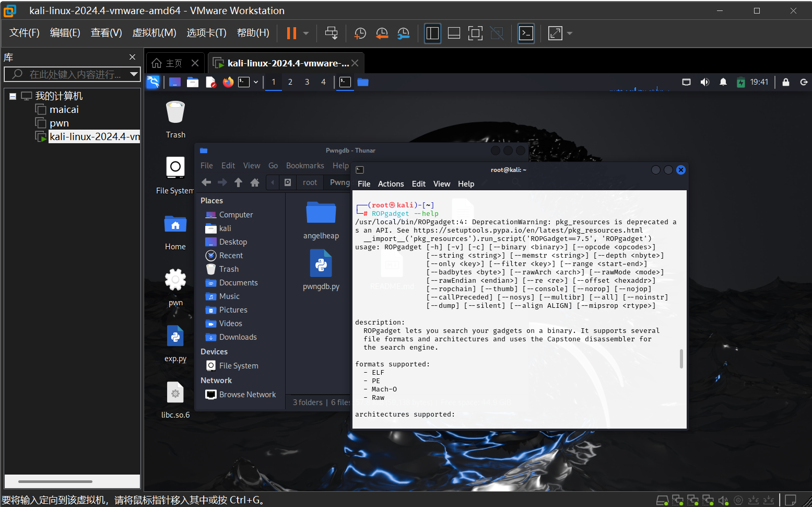The width and height of the screenshot is (812, 507).
Task: Take a snapshot of this virtual machine
Action: pyautogui.click(x=360, y=33)
